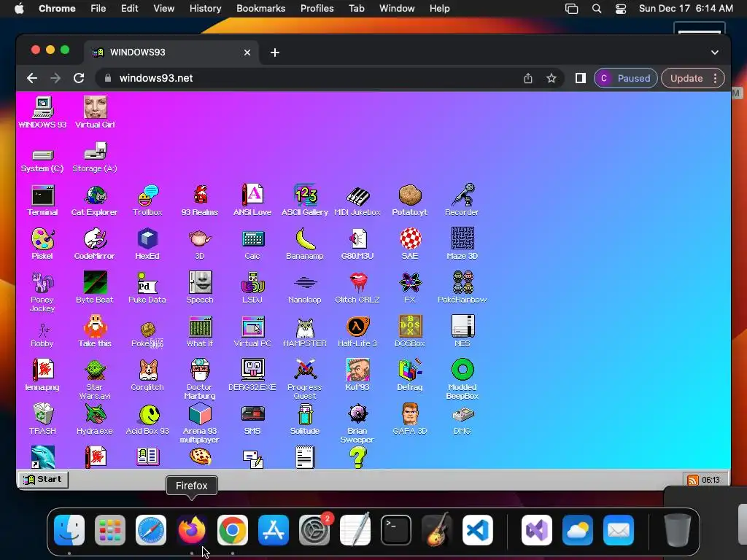Launch the Half-Life 3 icon
Image resolution: width=747 pixels, height=560 pixels.
coord(357,332)
